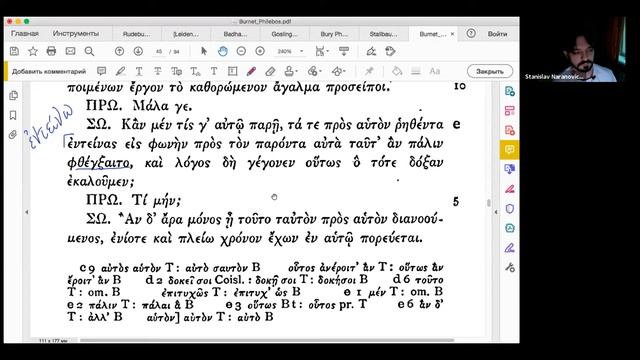This screenshot has width=640, height=360.
Task: Select the insert text tool
Action: [x=195, y=71]
